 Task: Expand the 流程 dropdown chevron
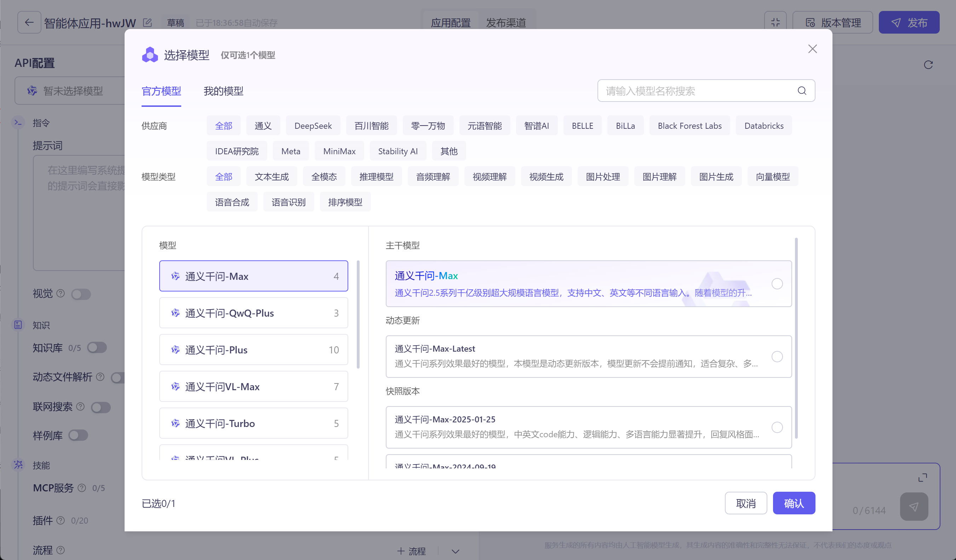pyautogui.click(x=455, y=551)
